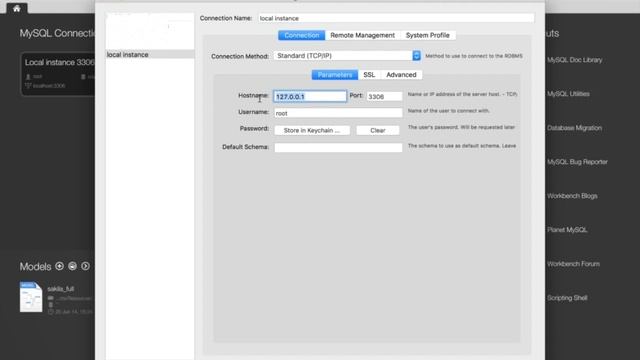Viewport: 640px width, 360px height.
Task: Click the arrow icon next to Models
Action: [x=85, y=266]
